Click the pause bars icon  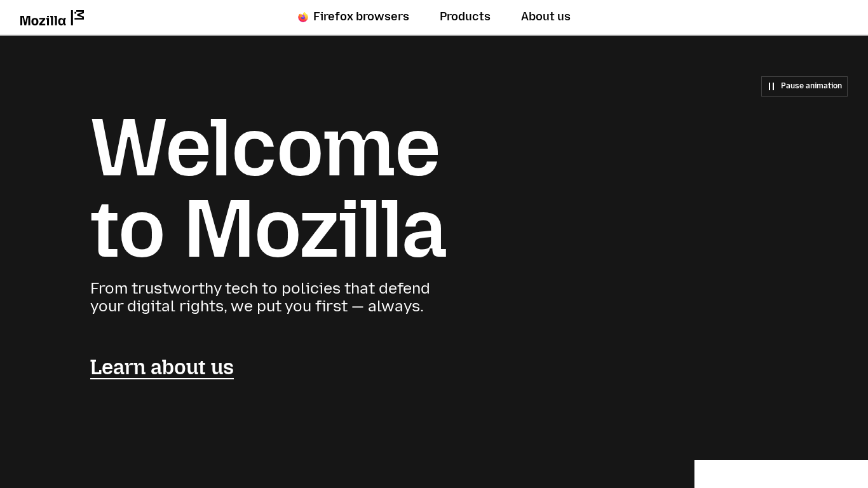tap(771, 86)
